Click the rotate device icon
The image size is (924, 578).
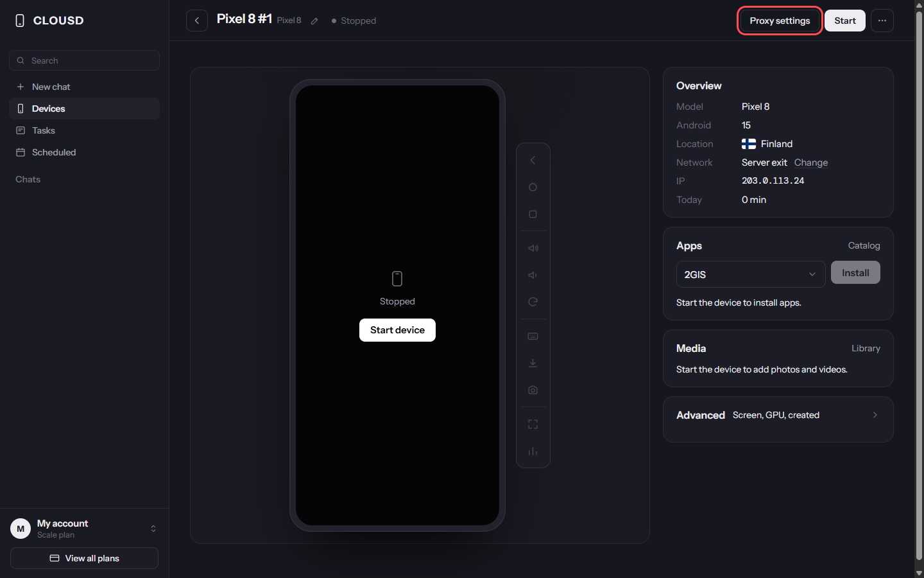[533, 302]
